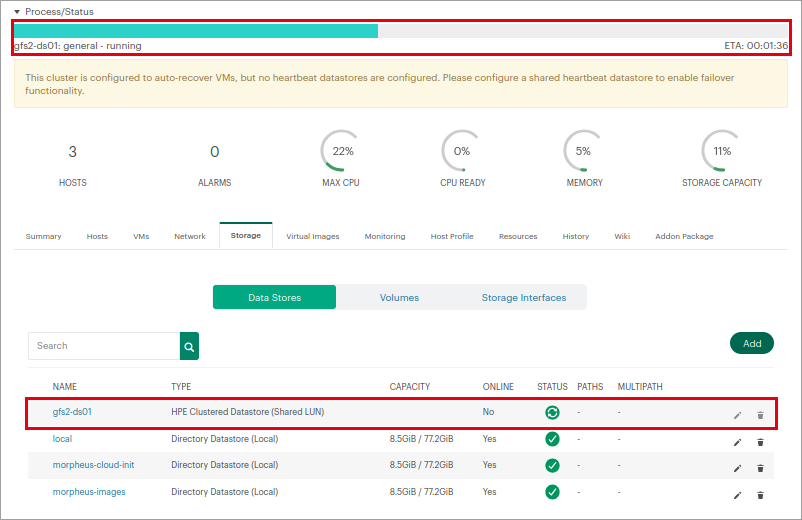Open the VMs tab
This screenshot has height=520, width=802.
coord(141,236)
